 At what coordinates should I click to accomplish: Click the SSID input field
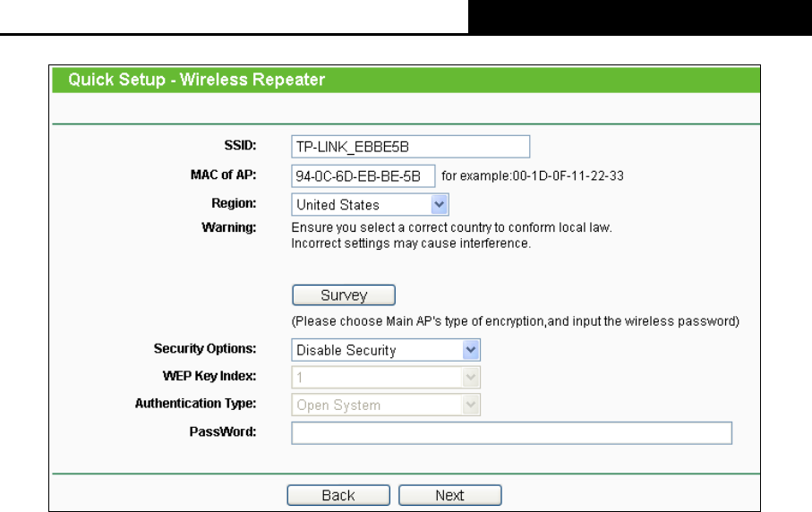[x=410, y=147]
